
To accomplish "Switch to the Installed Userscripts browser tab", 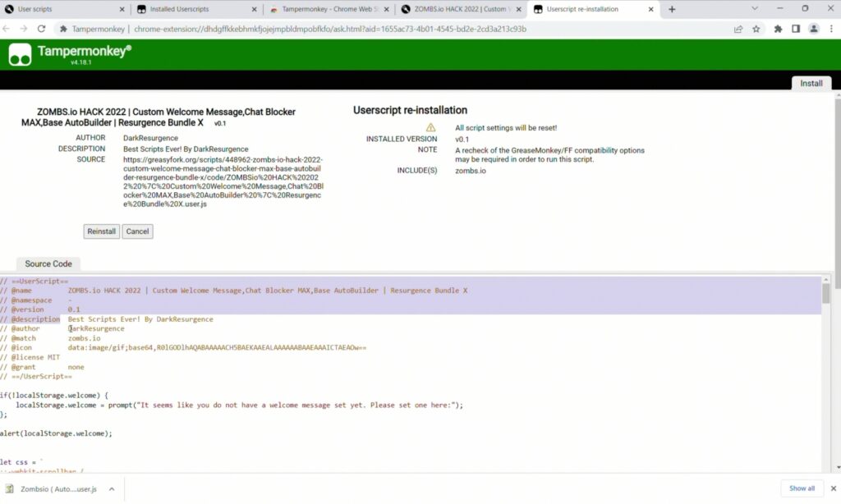I will click(196, 9).
